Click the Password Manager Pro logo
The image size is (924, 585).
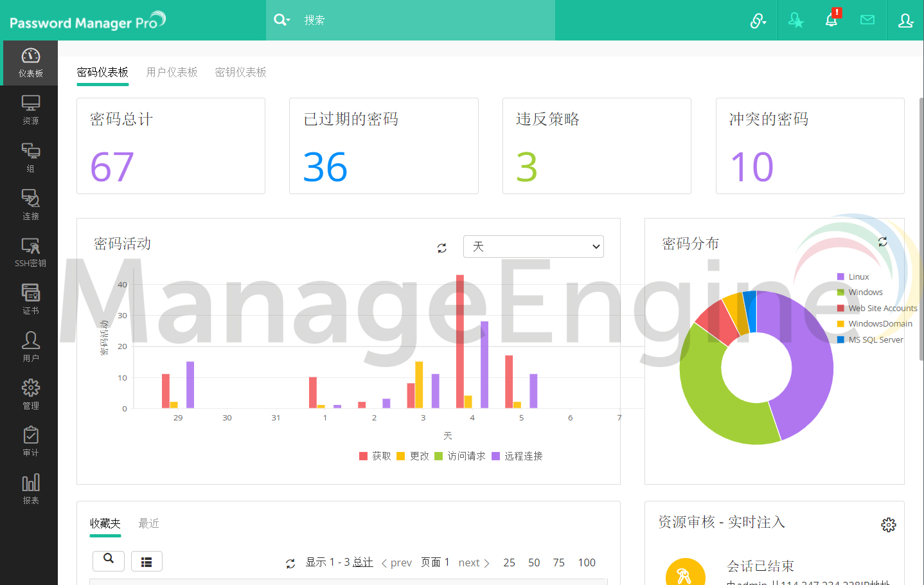pos(87,21)
